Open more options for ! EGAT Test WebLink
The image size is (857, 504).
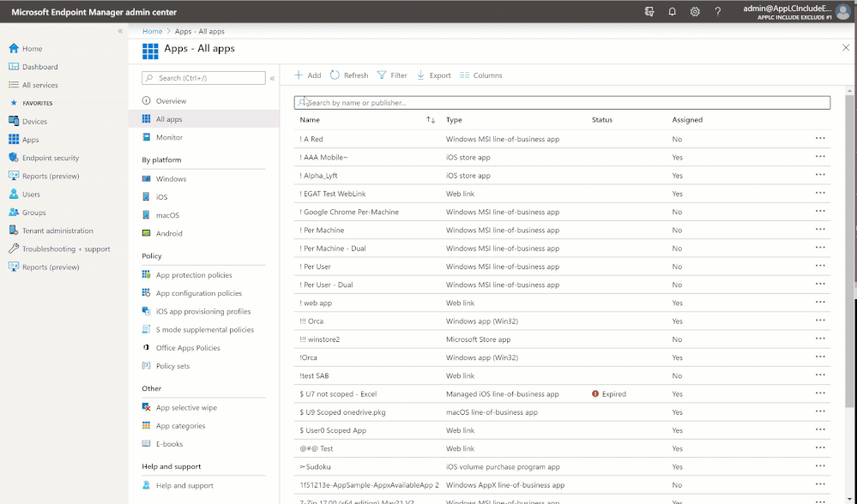point(820,194)
